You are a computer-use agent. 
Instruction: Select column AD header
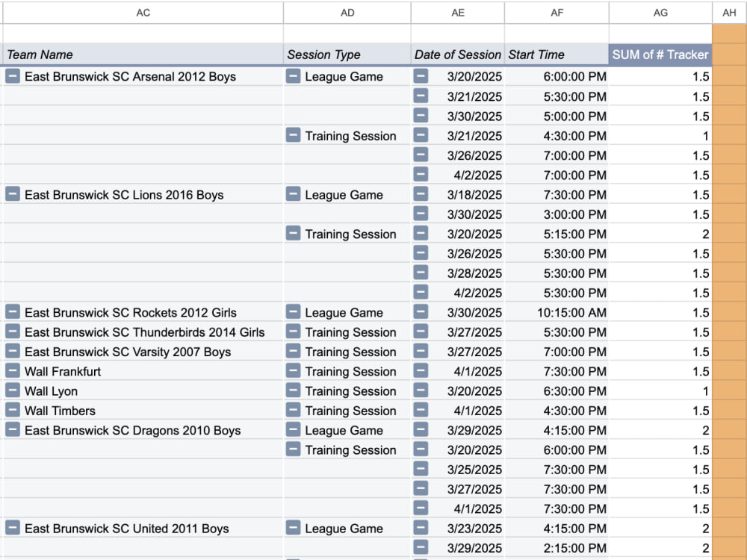pyautogui.click(x=347, y=13)
